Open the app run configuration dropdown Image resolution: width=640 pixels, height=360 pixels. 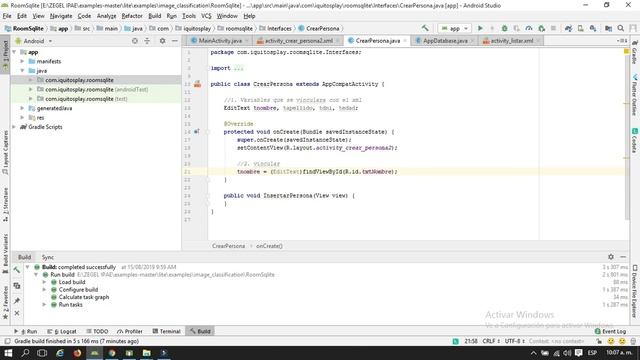point(455,28)
